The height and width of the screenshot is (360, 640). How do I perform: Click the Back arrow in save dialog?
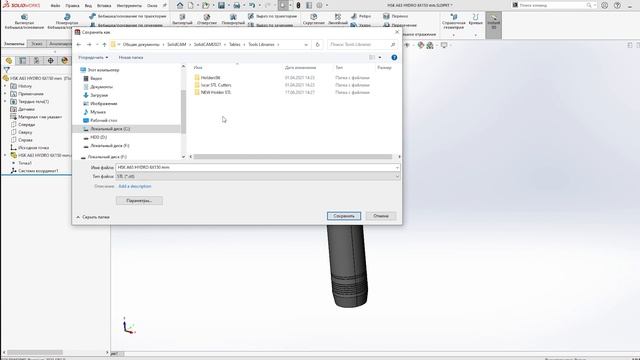pos(79,44)
